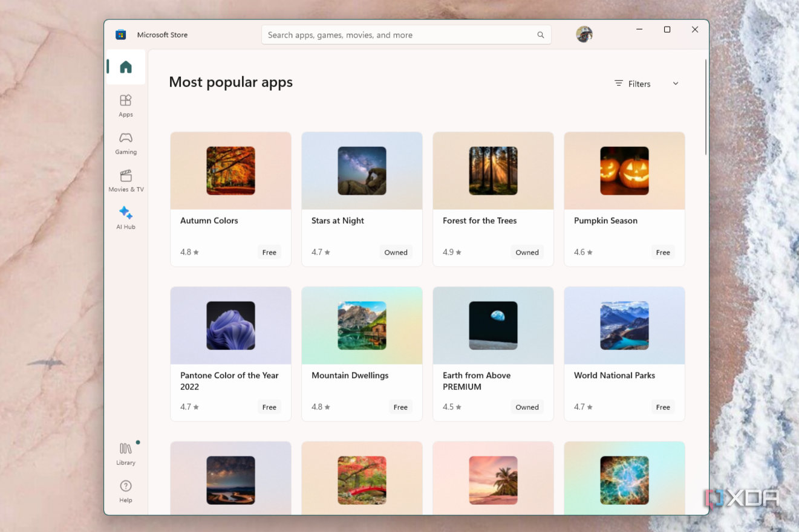Select the Home icon in the sidebar

click(125, 66)
